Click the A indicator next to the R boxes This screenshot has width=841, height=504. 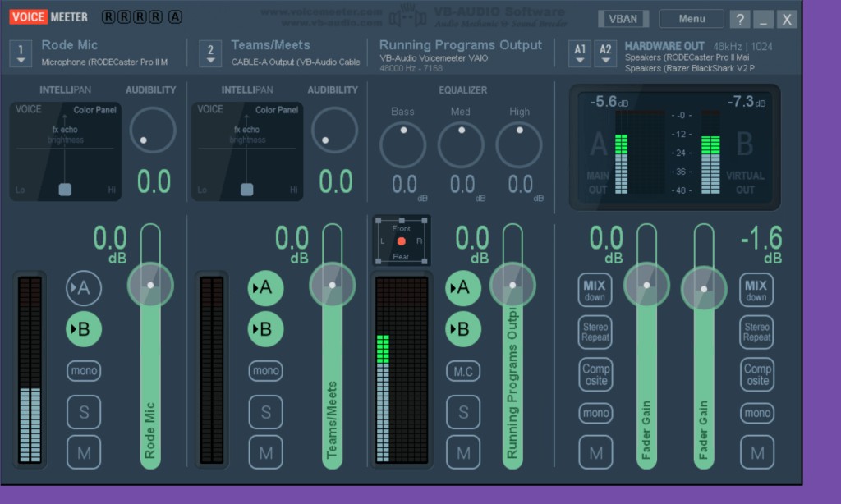pos(175,17)
